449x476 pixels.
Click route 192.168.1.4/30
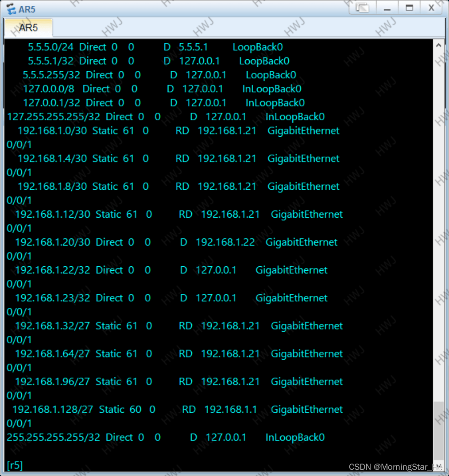[52, 159]
